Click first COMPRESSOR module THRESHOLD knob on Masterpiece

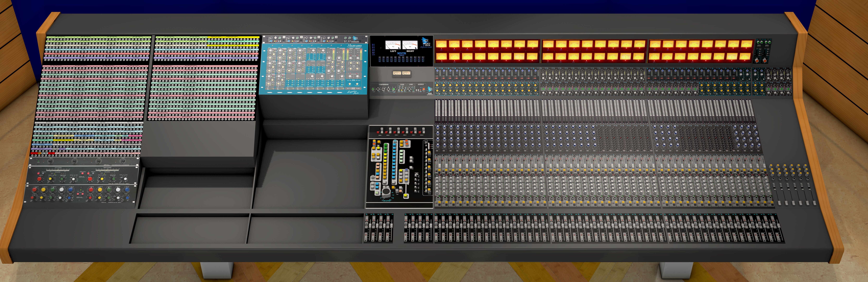[x=329, y=58]
